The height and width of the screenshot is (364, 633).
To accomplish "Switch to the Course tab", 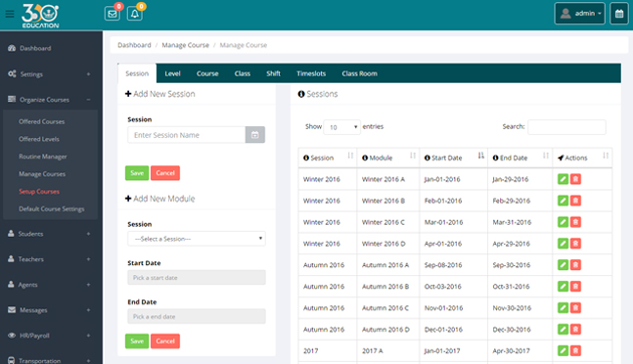I will pos(207,73).
